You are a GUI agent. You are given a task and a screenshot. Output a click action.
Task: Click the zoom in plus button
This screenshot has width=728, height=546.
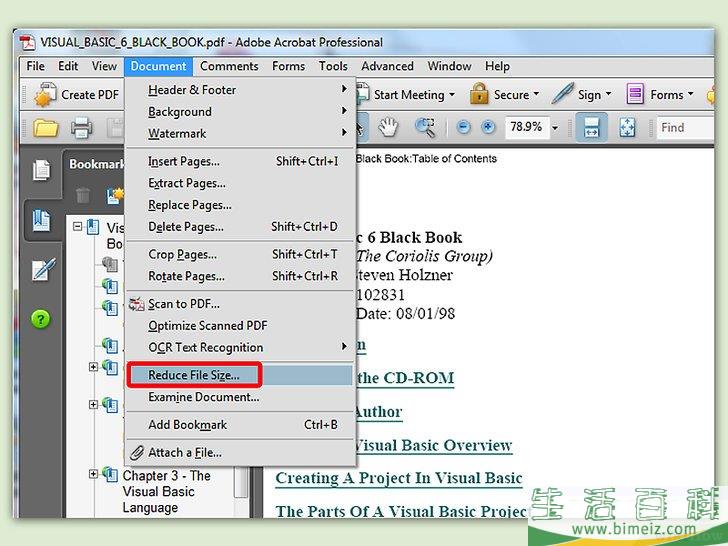488,127
